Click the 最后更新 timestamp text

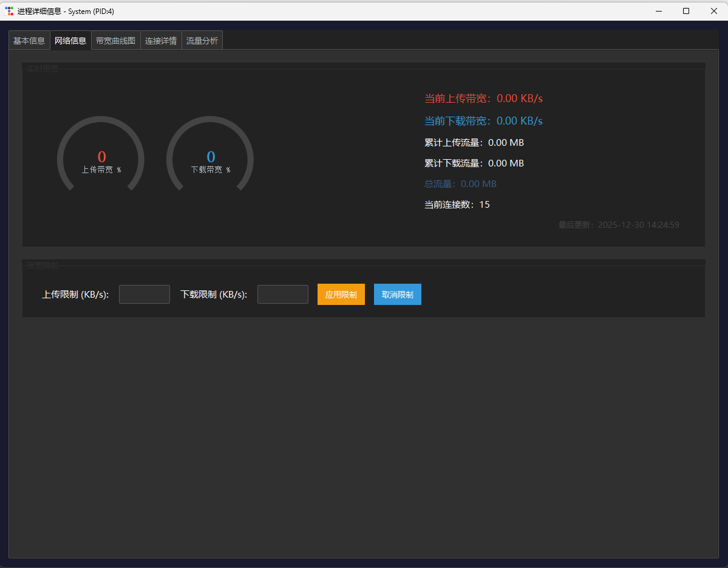(619, 225)
